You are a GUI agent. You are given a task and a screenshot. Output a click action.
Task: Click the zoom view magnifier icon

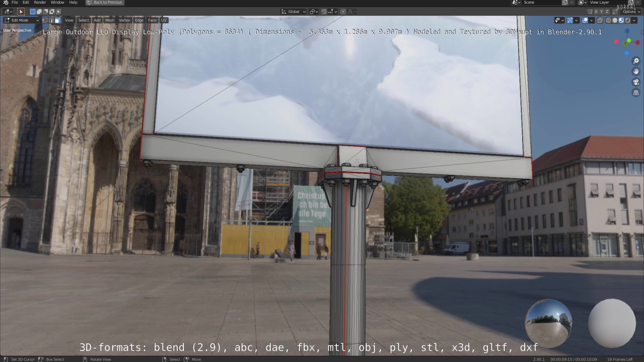pyautogui.click(x=636, y=61)
